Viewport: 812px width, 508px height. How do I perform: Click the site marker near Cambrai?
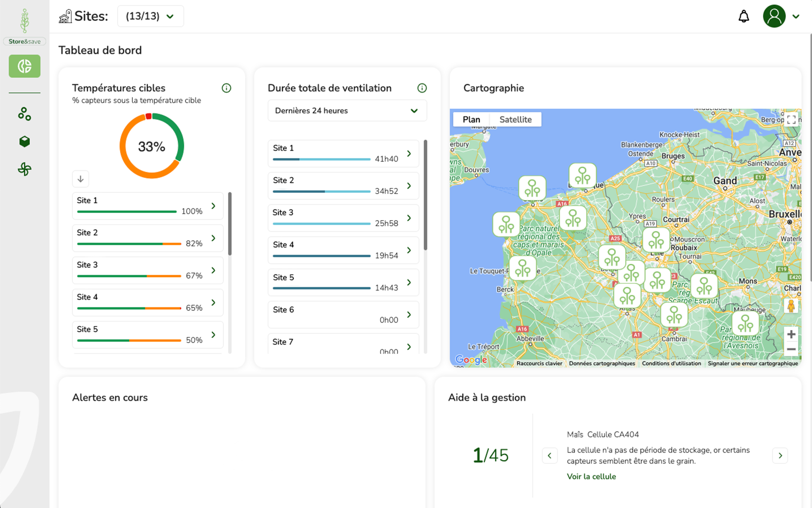point(674,315)
